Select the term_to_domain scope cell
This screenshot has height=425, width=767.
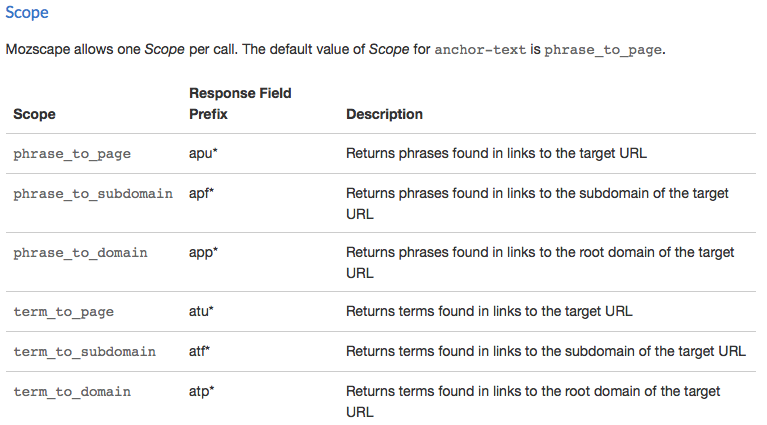[72, 391]
